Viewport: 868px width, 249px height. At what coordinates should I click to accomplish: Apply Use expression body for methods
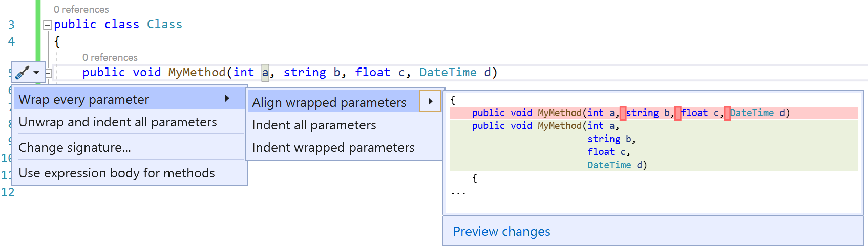(117, 173)
